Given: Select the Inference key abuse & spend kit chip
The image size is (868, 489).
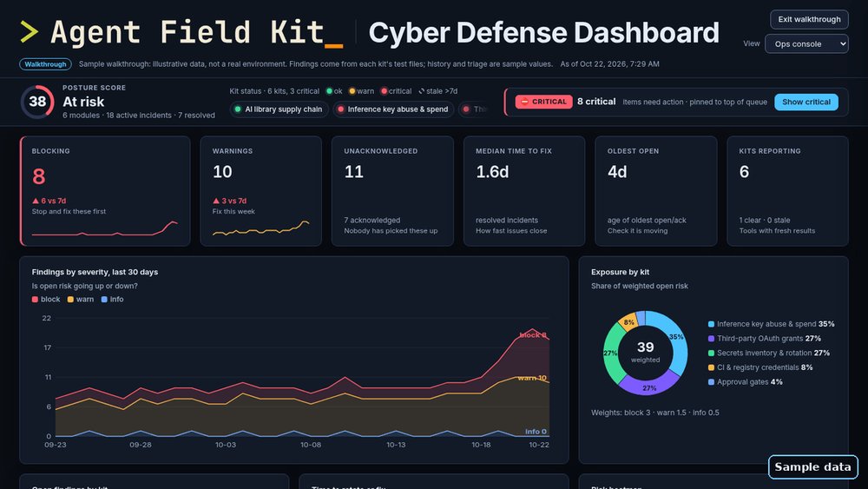Looking at the screenshot, I should (393, 109).
